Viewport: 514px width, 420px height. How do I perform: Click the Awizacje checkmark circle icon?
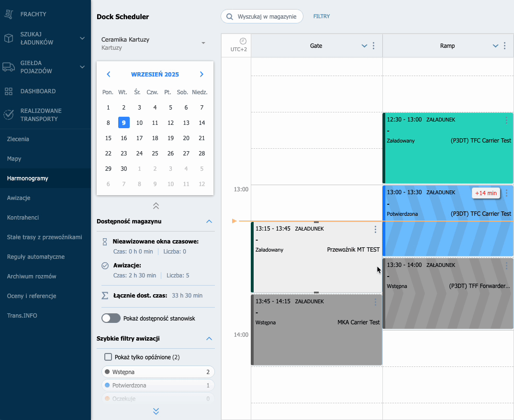click(x=105, y=265)
